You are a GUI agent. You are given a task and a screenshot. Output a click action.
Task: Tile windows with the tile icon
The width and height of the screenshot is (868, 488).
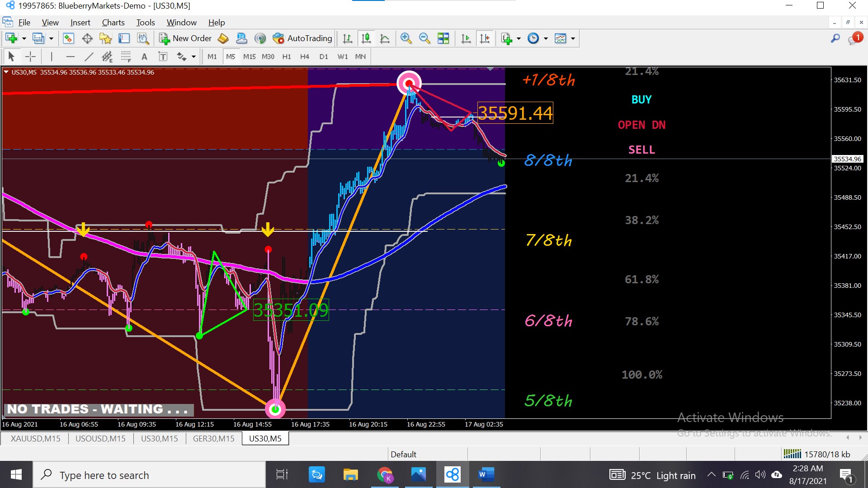click(x=443, y=38)
